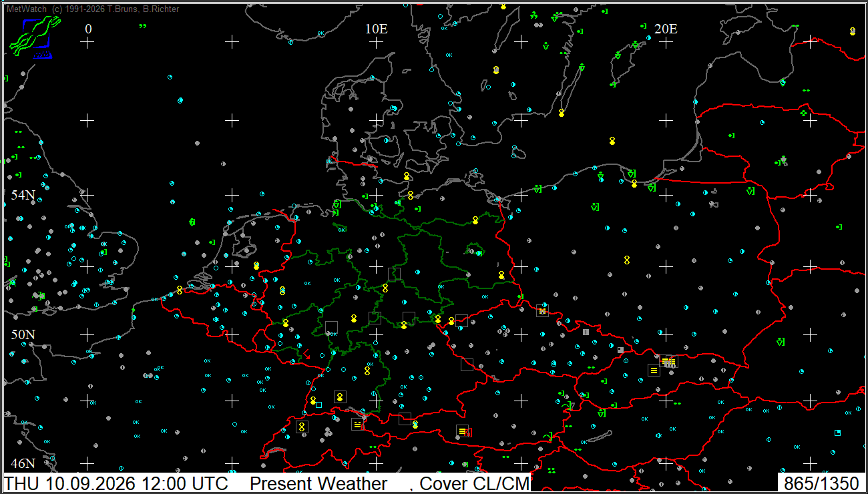Click the red arrow symbol west of Germany
Screen dimensions: 868x494
click(x=306, y=352)
